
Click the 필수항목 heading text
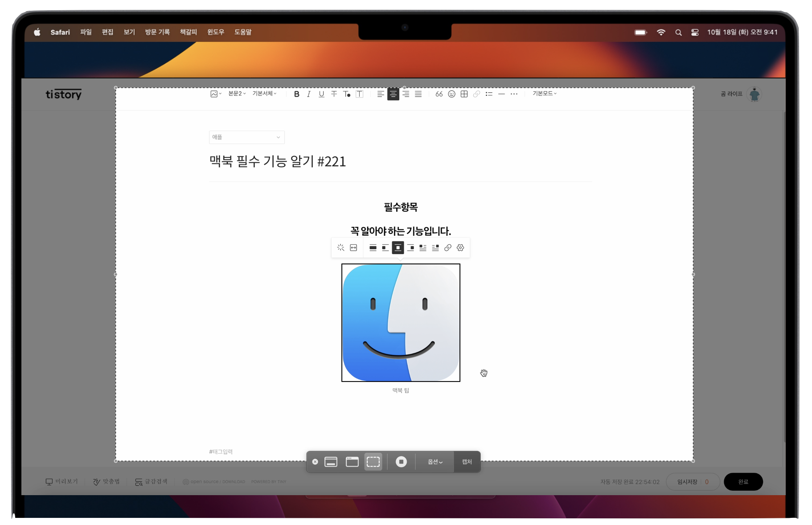point(401,207)
